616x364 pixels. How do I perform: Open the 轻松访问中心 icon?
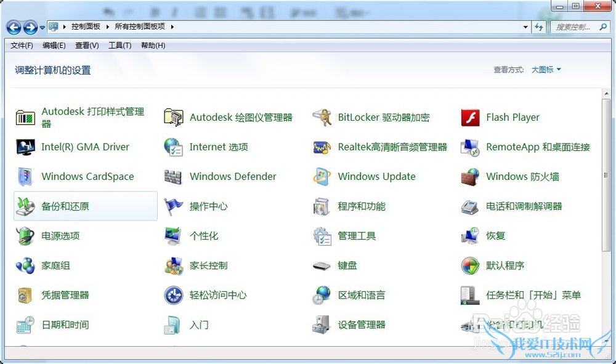(x=174, y=295)
